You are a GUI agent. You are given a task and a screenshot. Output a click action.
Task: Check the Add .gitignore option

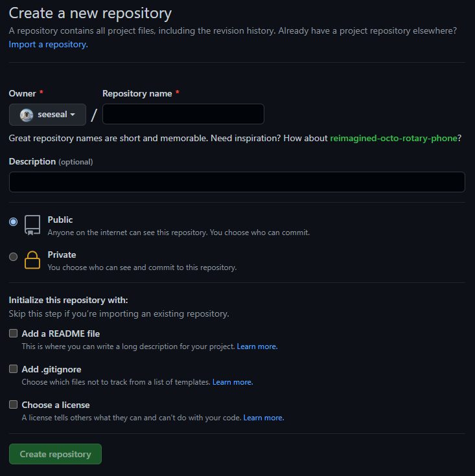13,369
